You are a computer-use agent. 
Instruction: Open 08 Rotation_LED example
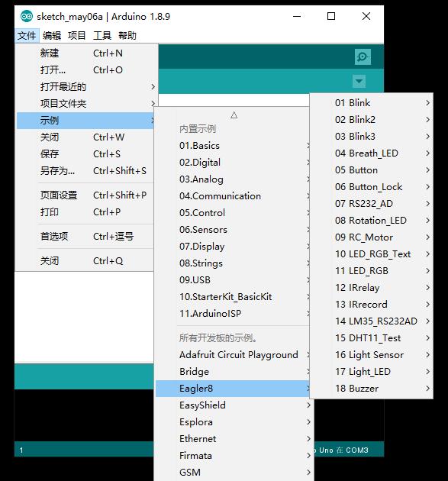[x=372, y=221]
